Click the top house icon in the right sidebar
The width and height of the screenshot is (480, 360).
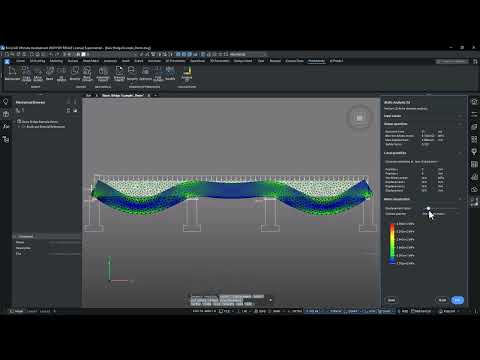tap(474, 102)
